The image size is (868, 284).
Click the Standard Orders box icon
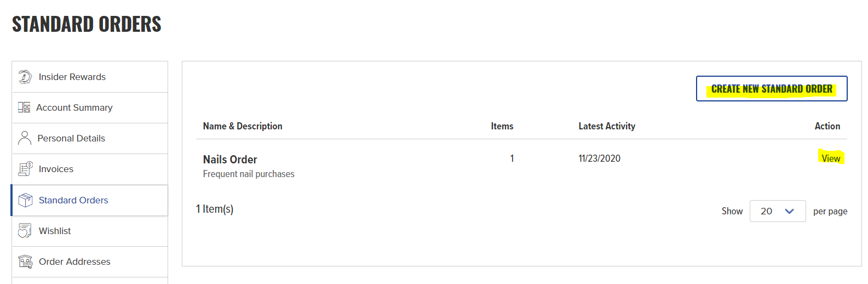(25, 200)
